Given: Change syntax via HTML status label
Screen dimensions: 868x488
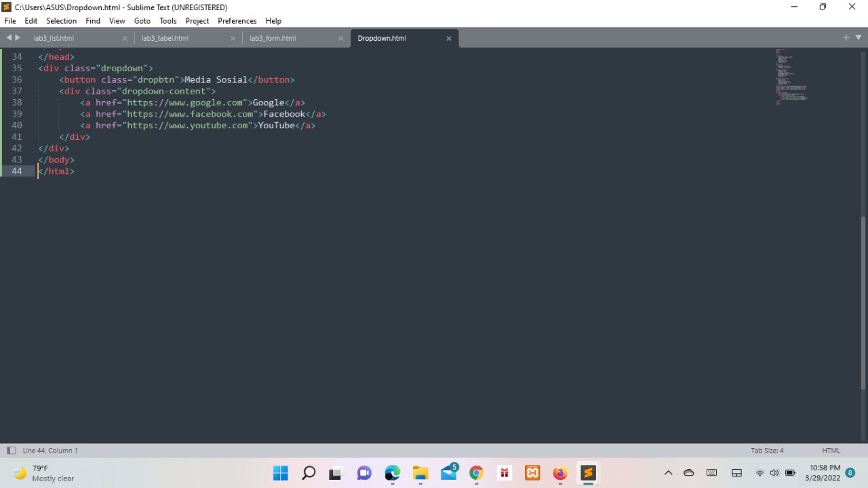Looking at the screenshot, I should point(831,451).
